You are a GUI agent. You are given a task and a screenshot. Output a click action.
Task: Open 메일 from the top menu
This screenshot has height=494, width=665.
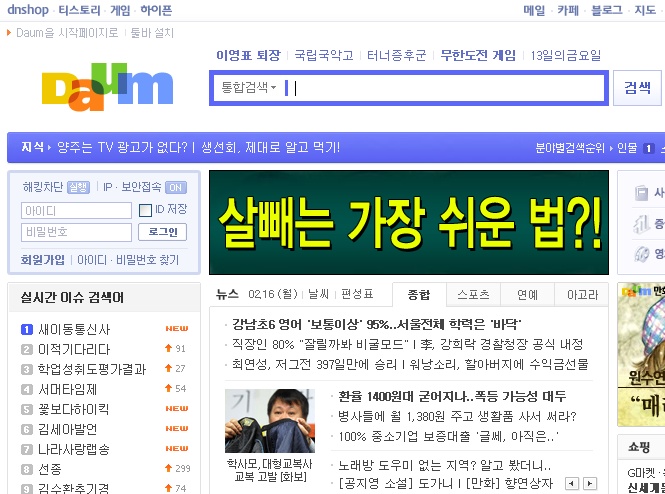point(534,10)
